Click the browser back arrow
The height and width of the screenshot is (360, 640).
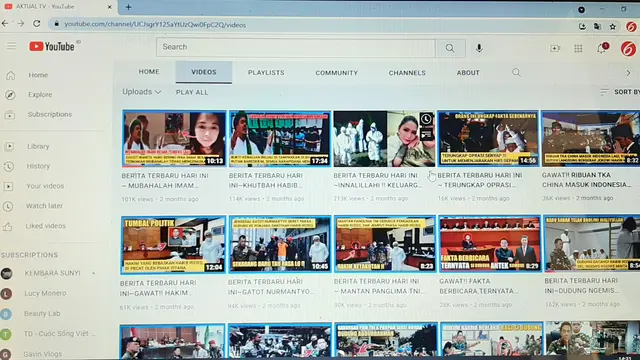[x=5, y=24]
